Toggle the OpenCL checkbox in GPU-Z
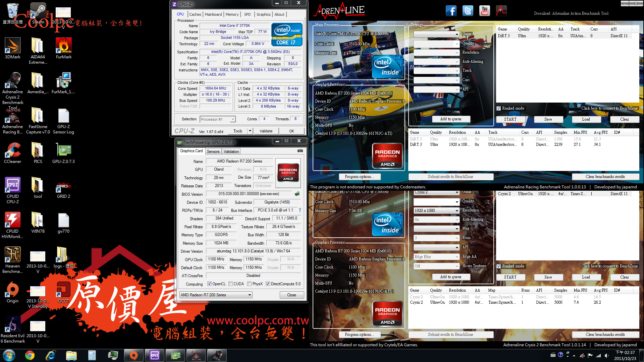The image size is (644, 362). 209,284
